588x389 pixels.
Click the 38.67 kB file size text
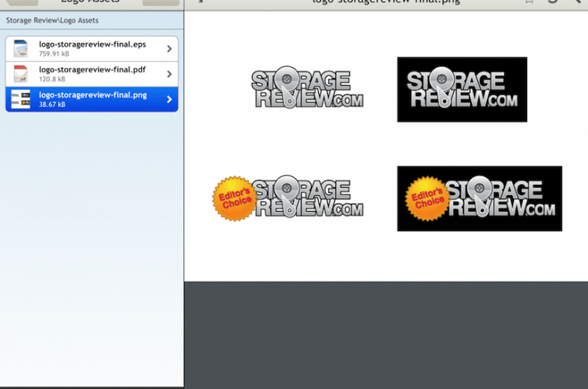point(52,104)
